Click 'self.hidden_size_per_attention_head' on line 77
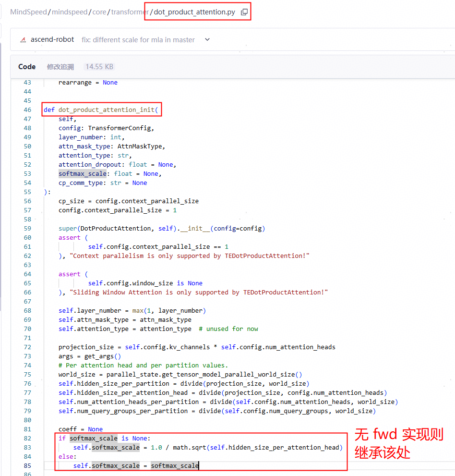 click(x=223, y=392)
